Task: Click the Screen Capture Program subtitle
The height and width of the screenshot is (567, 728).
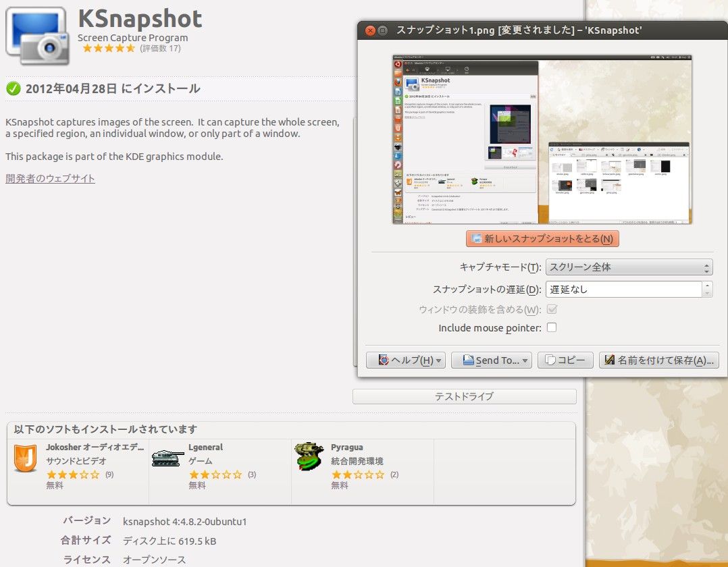Action: pyautogui.click(x=133, y=38)
